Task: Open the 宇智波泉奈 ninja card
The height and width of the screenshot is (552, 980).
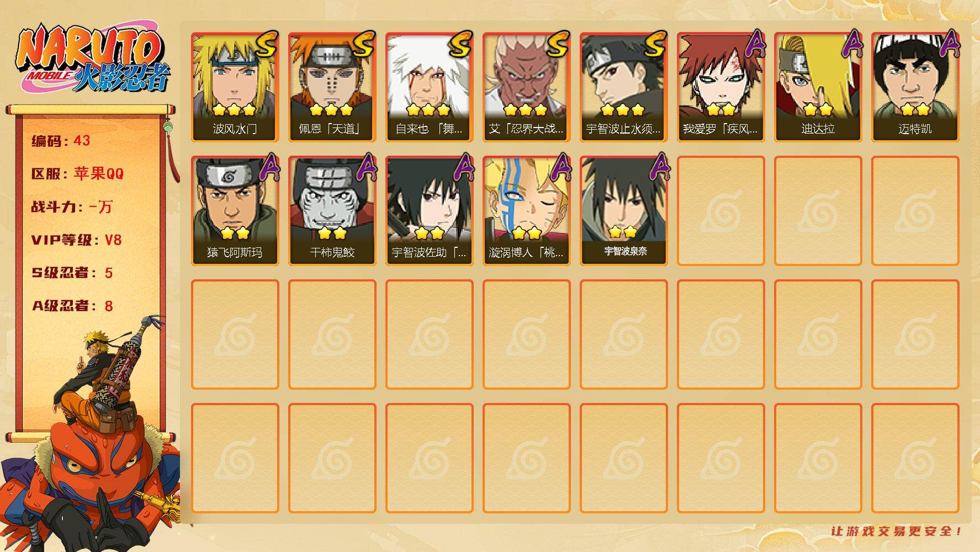Action: coord(623,211)
